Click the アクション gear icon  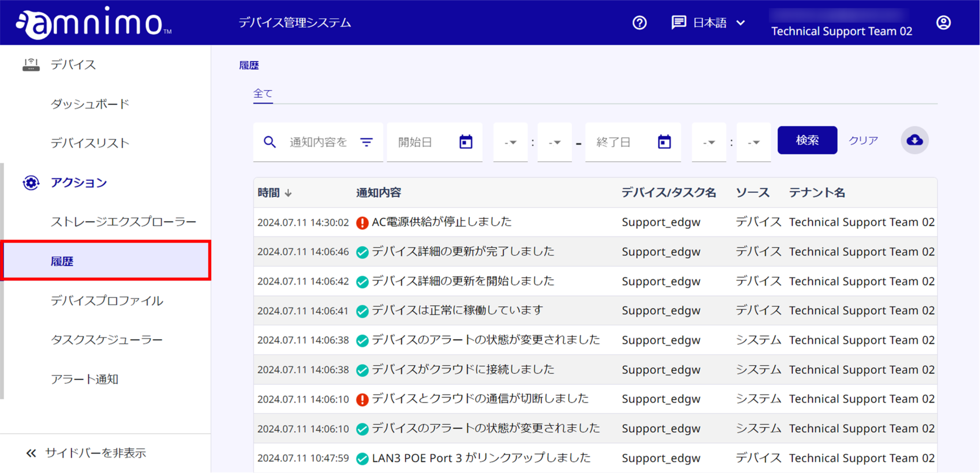(x=31, y=182)
